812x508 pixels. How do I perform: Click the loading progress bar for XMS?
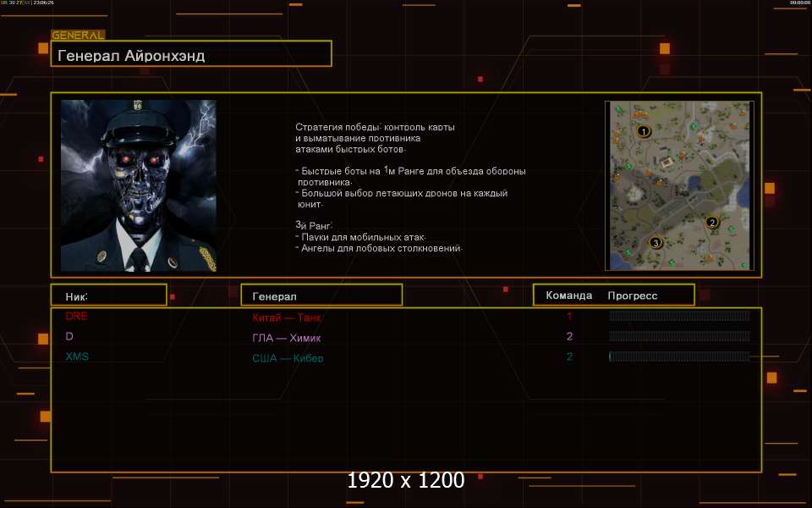[679, 356]
